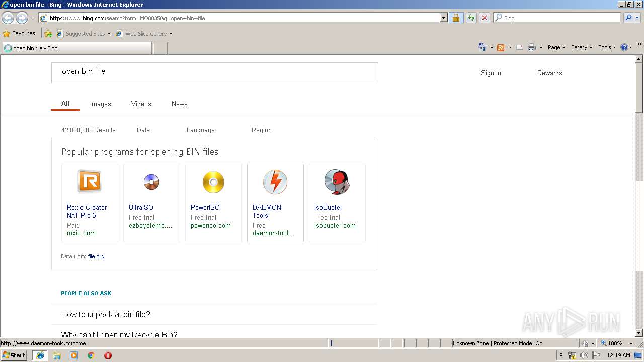Open the Home button dropdown arrow
The height and width of the screenshot is (362, 644).
click(x=492, y=48)
